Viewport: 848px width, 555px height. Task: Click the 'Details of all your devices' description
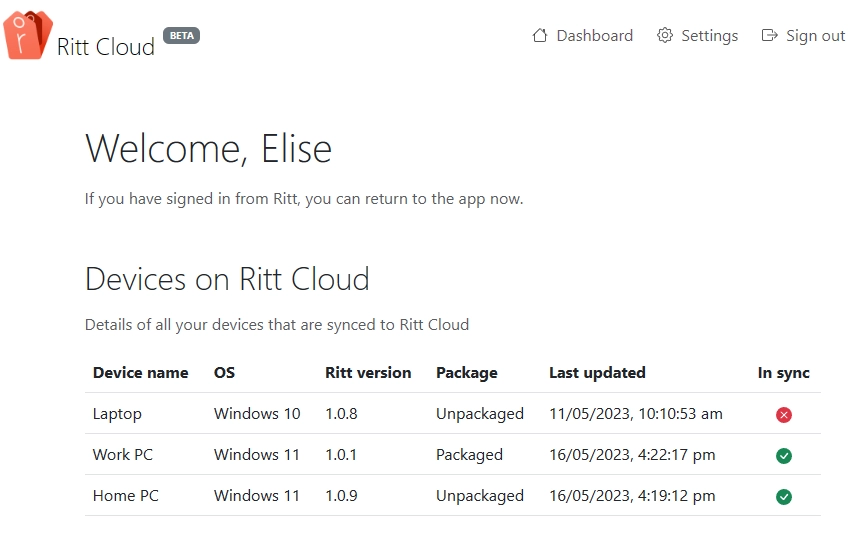tap(277, 325)
